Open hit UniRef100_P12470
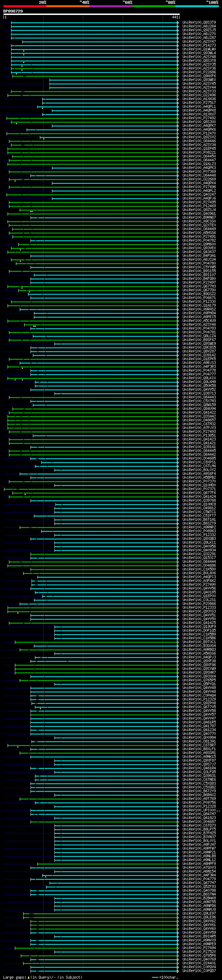Screen dimensions: 222x980 [199, 133]
